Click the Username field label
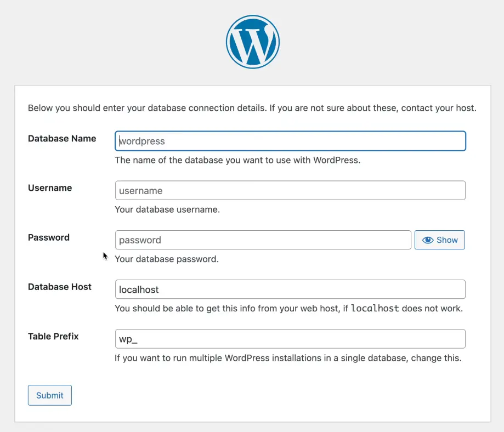This screenshot has width=504, height=432. pos(50,188)
